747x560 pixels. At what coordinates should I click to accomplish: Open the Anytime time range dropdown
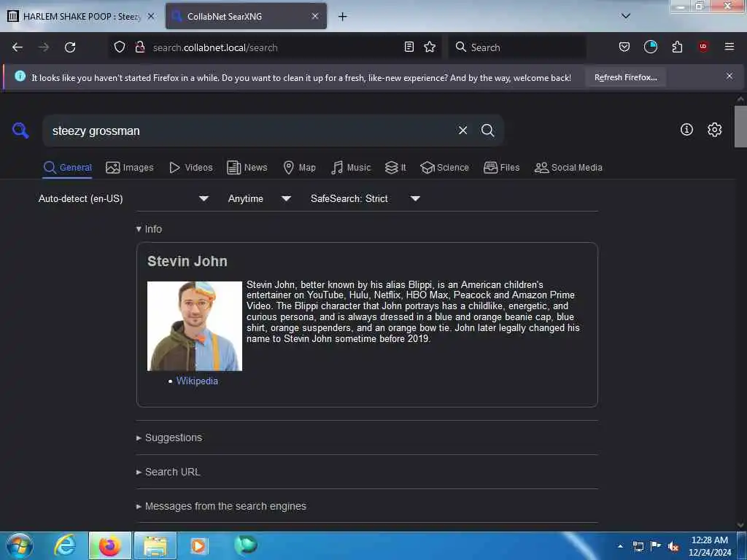(259, 198)
